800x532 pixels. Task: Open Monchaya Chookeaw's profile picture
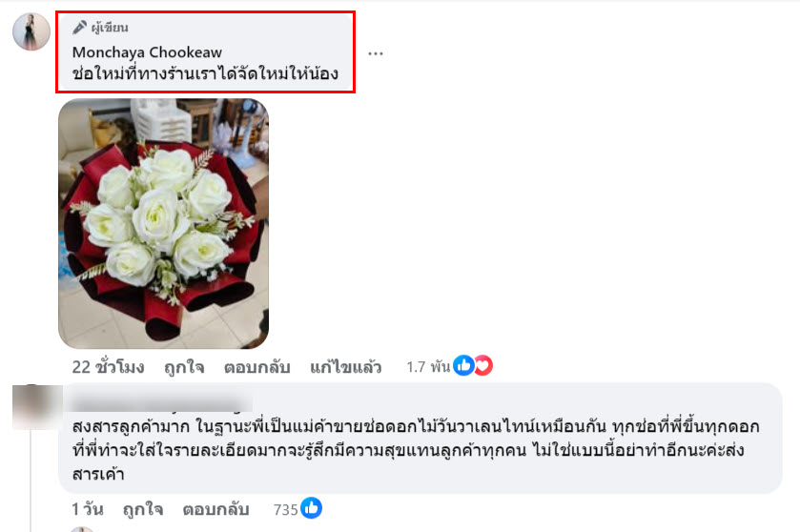pyautogui.click(x=31, y=31)
